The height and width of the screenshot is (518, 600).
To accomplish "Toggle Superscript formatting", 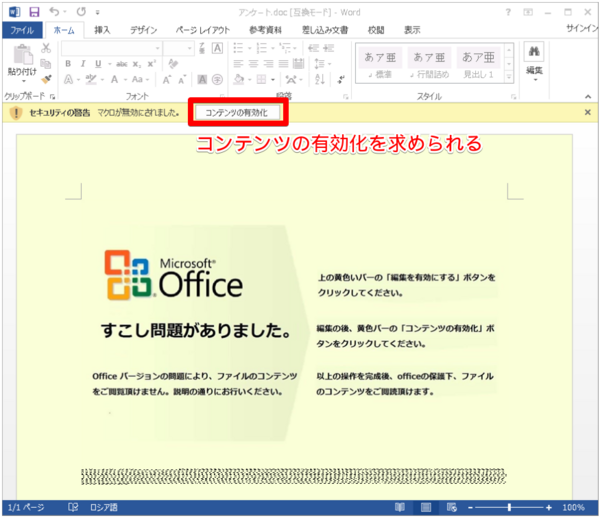I will coord(152,64).
